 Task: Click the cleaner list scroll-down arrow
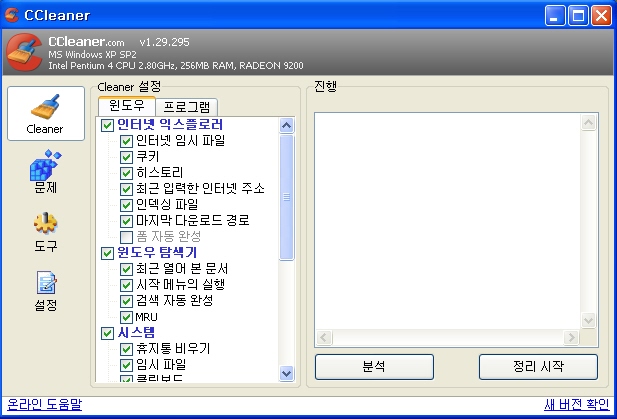point(286,373)
